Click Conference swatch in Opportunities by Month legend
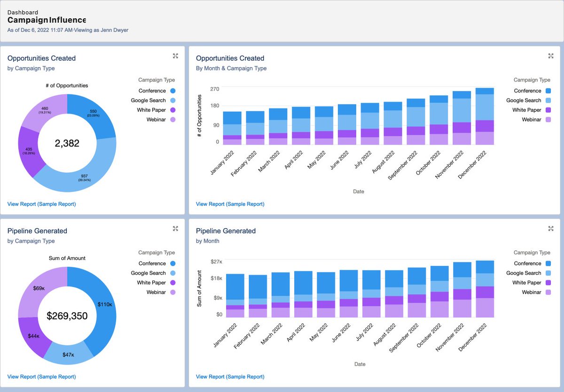This screenshot has height=392, width=564. click(548, 91)
